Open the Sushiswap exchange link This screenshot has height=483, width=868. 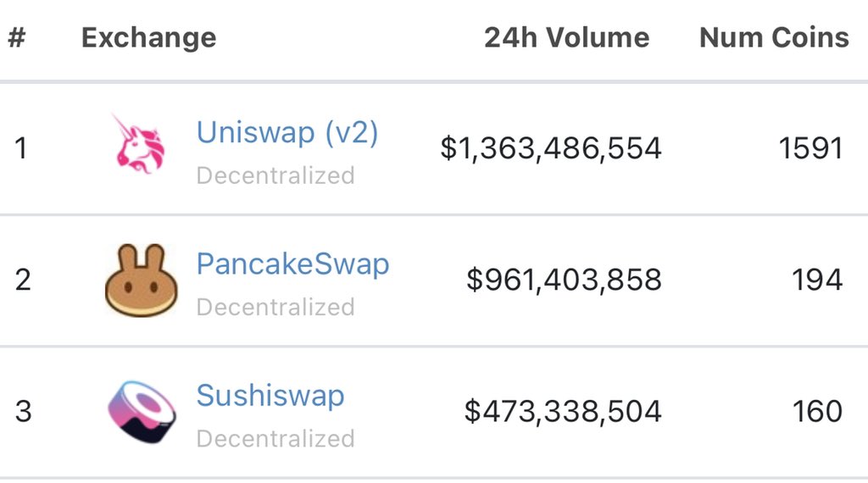coord(270,396)
